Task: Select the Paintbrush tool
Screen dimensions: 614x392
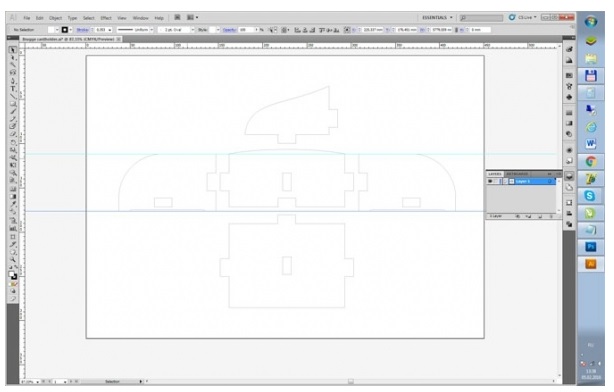Action: (x=13, y=112)
